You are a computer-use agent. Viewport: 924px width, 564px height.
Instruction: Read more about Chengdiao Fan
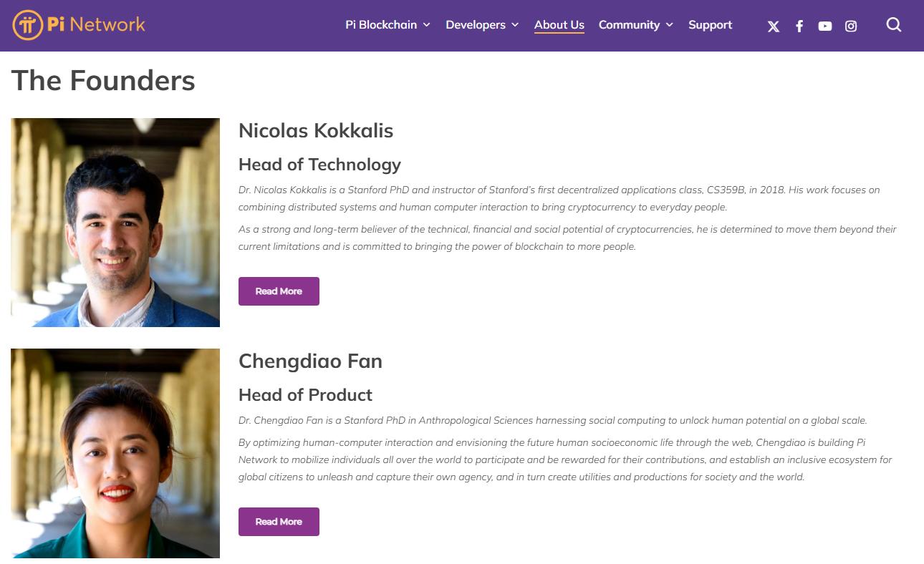coord(279,522)
